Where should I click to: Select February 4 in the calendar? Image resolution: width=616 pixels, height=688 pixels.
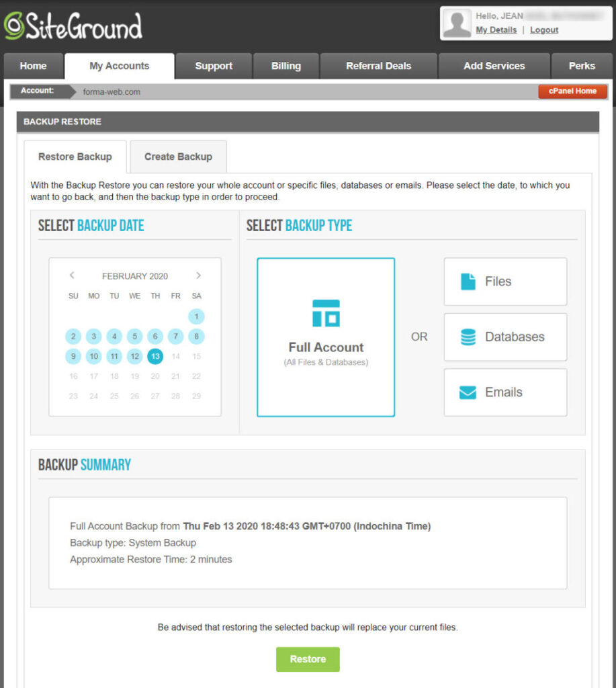114,337
